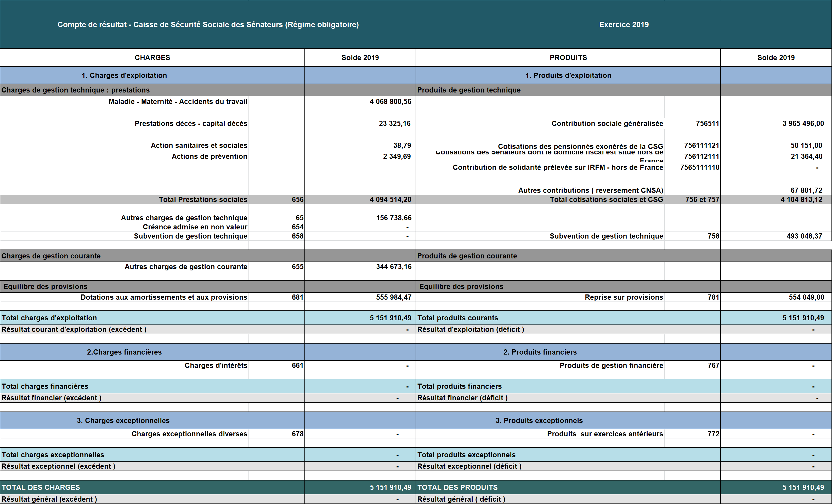Select Reprise sur provisions value 554 049,00
832x504 pixels.
point(806,297)
